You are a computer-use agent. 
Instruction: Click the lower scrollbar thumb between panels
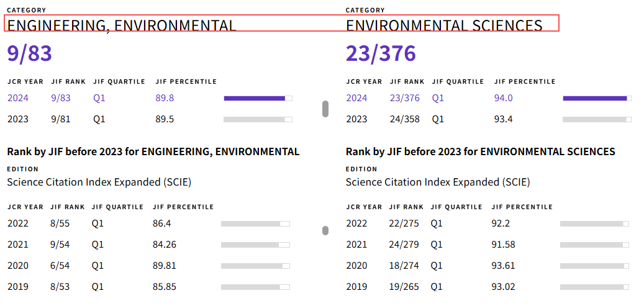[x=325, y=231]
